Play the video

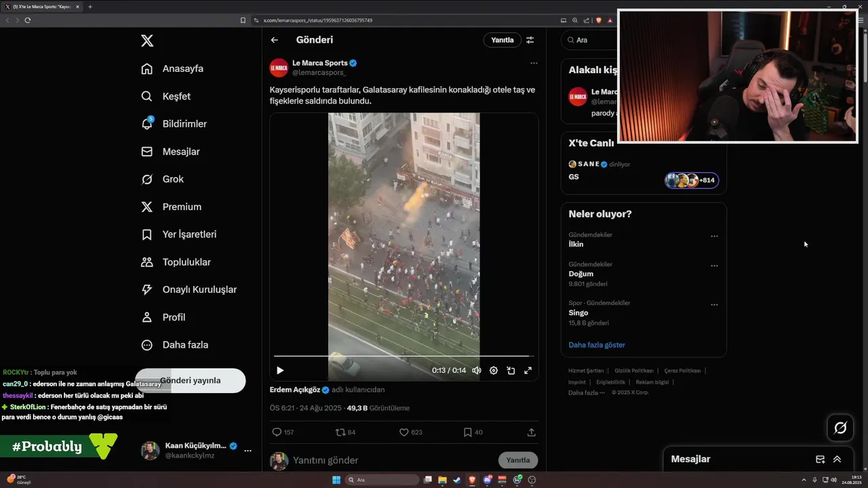[x=280, y=370]
